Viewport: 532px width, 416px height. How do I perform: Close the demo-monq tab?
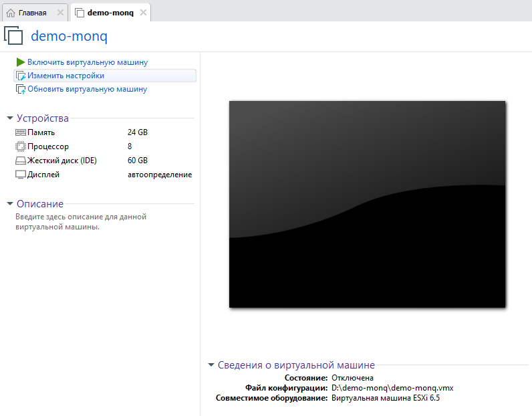point(142,13)
